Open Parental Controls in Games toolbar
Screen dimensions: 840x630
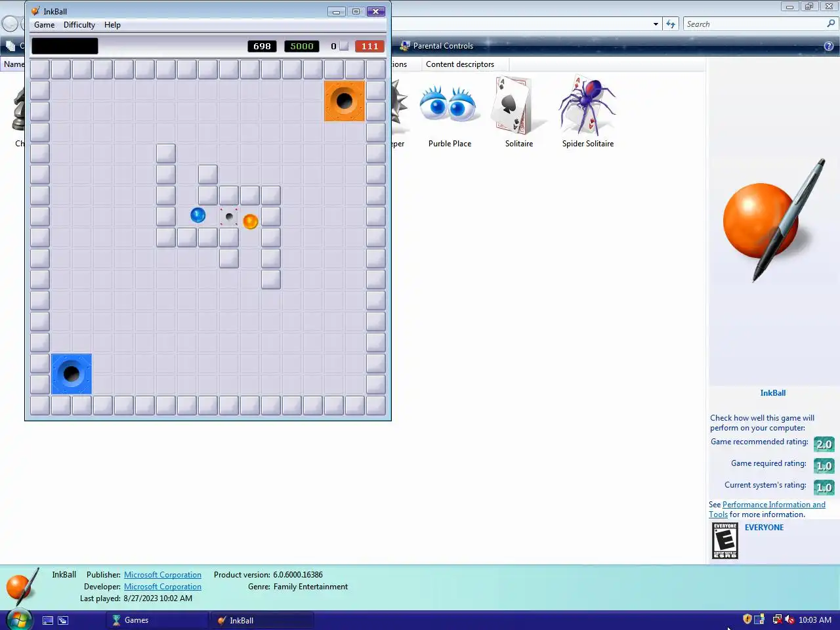coord(436,46)
